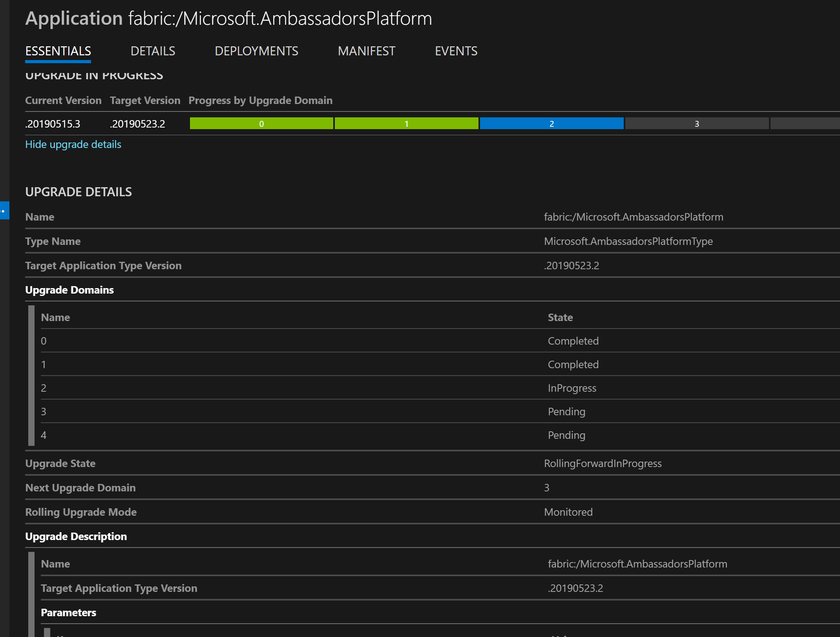The image size is (840, 637).
Task: Collapse the Upgrade Description section header
Action: [76, 537]
